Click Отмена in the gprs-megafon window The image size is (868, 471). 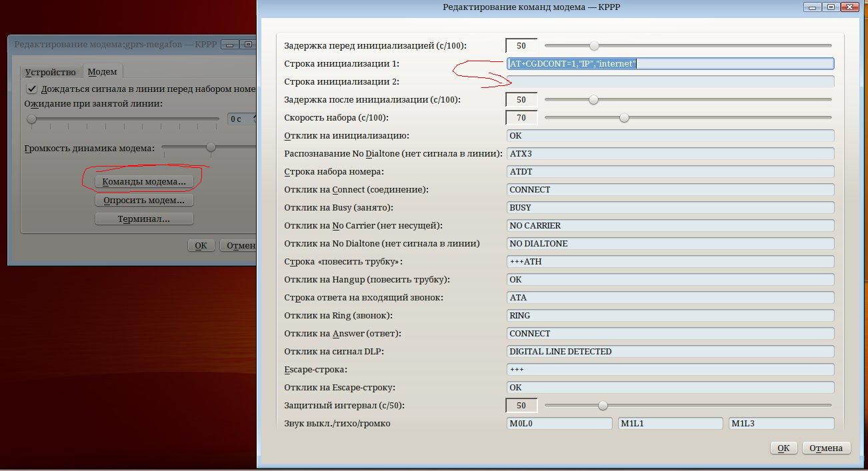pos(239,245)
